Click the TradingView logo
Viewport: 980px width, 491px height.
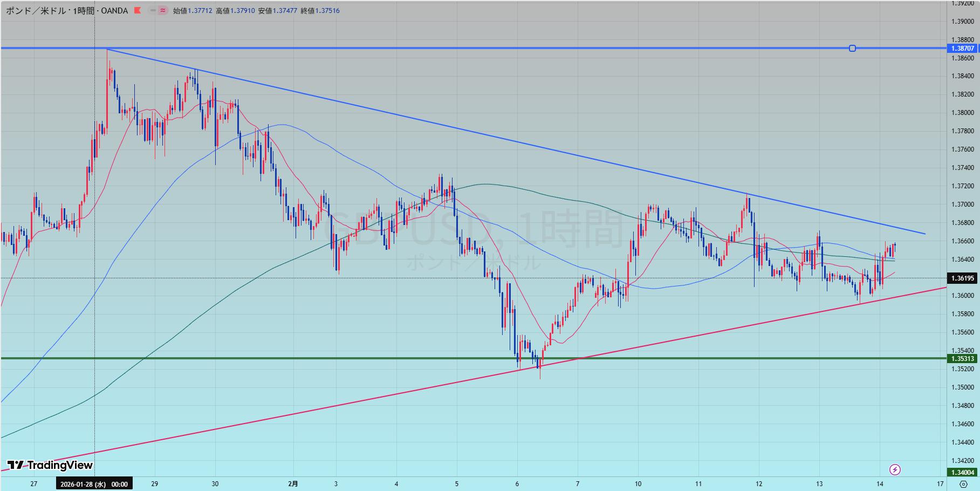pyautogui.click(x=50, y=465)
